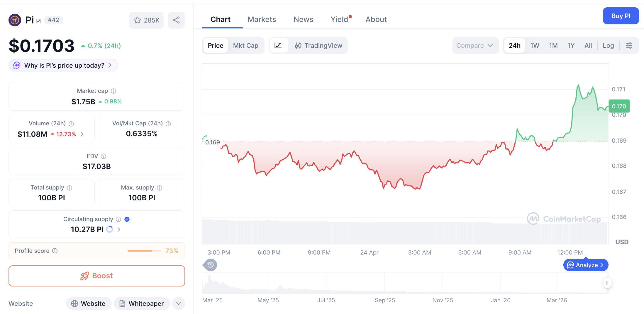Screen dimensions: 644x314
Task: Open Why is PI's price up today
Action: tap(63, 65)
